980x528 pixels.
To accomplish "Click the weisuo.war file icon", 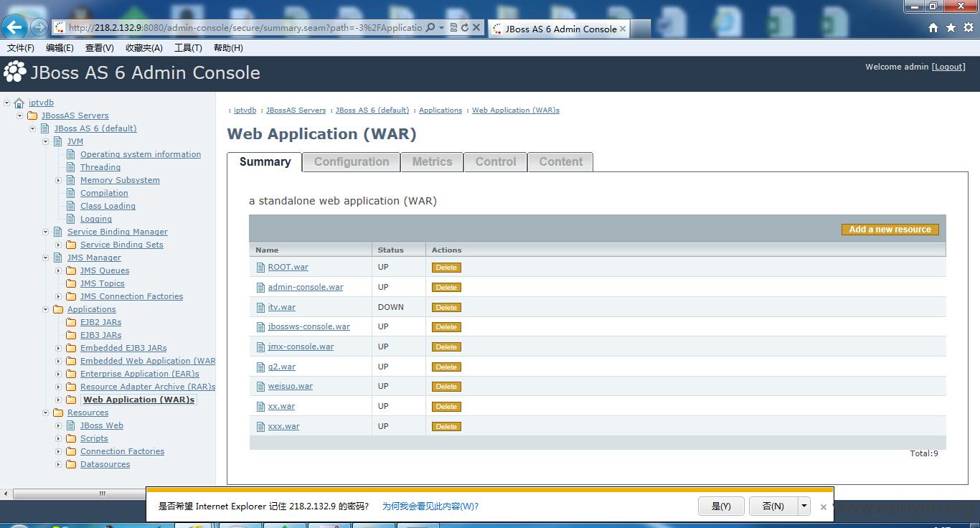I will (x=261, y=387).
